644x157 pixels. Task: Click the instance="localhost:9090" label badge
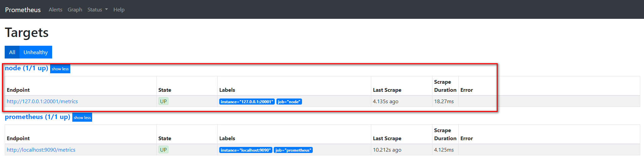point(245,150)
